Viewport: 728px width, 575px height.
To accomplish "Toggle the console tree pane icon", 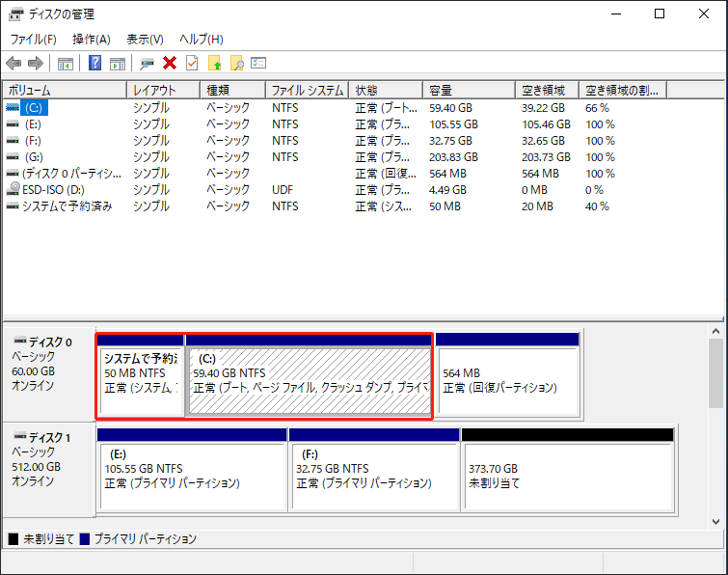I will tap(66, 63).
